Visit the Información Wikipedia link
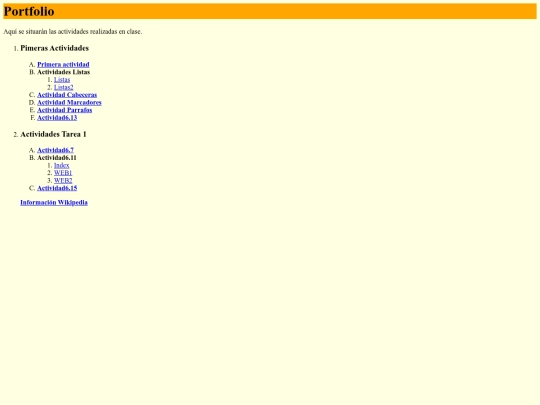 pyautogui.click(x=54, y=202)
